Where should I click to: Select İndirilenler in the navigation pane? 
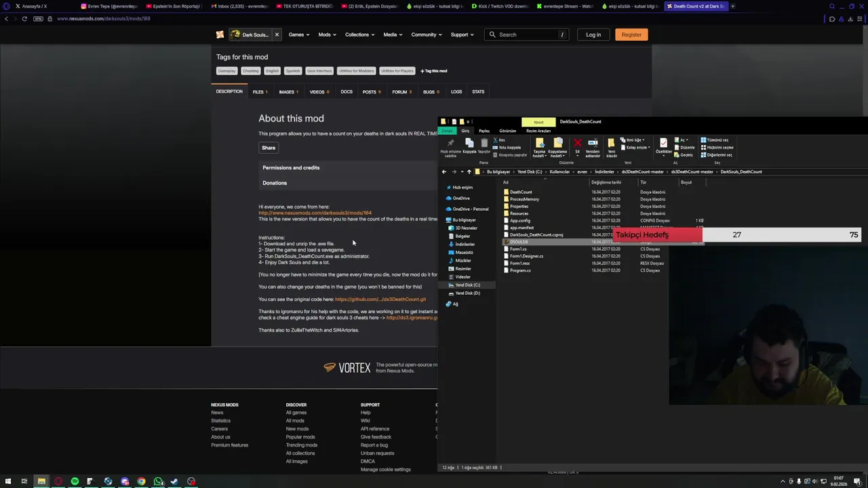tap(465, 244)
